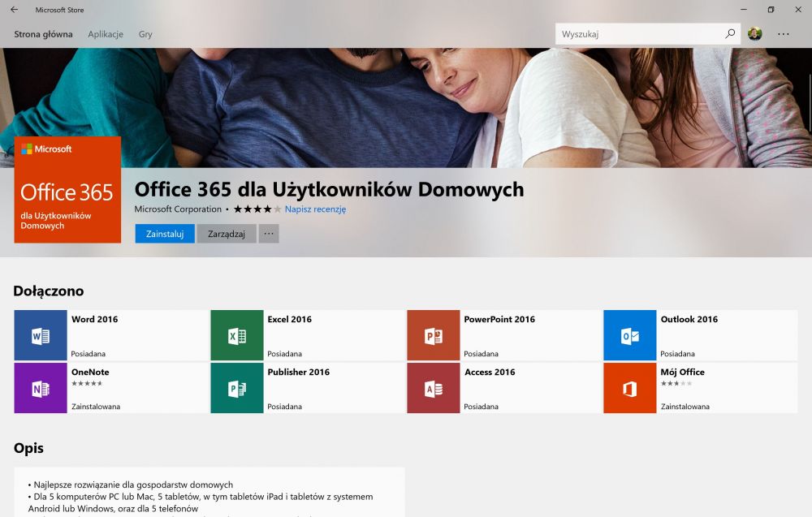Click the Zainstaluj button
Image resolution: width=812 pixels, height=517 pixels.
point(165,234)
